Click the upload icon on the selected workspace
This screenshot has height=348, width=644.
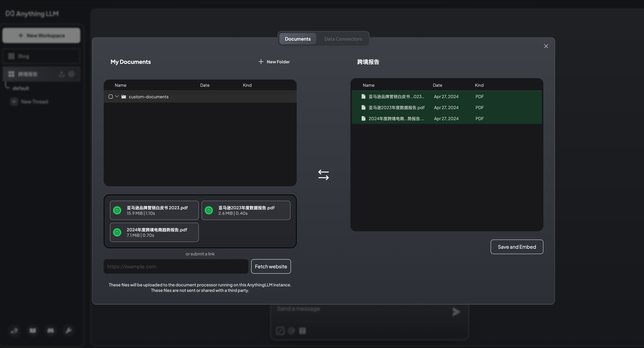(x=62, y=74)
